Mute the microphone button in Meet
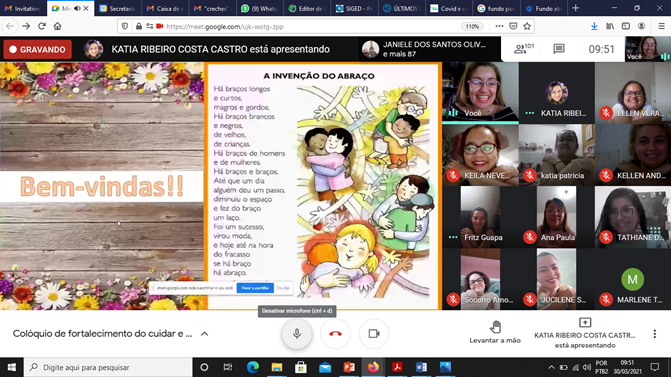 (x=297, y=334)
